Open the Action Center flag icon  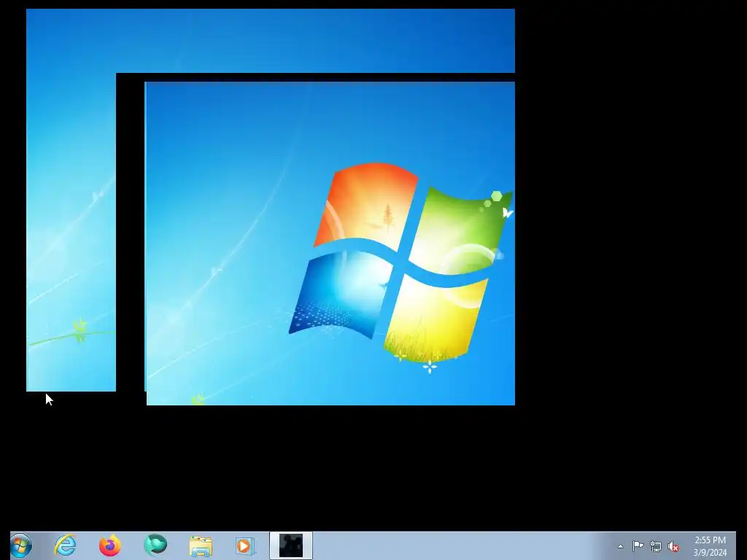[638, 545]
